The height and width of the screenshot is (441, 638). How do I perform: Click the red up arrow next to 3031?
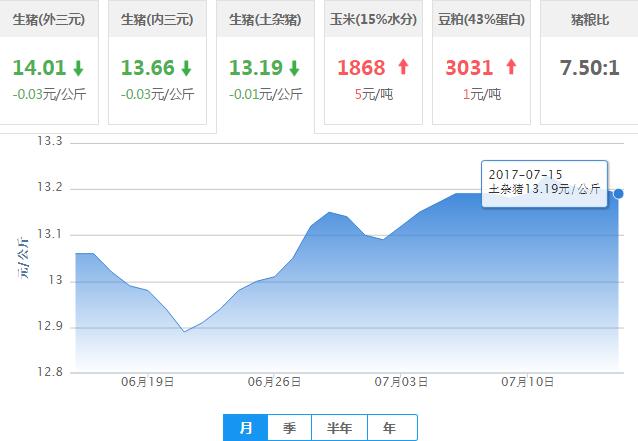click(x=511, y=68)
